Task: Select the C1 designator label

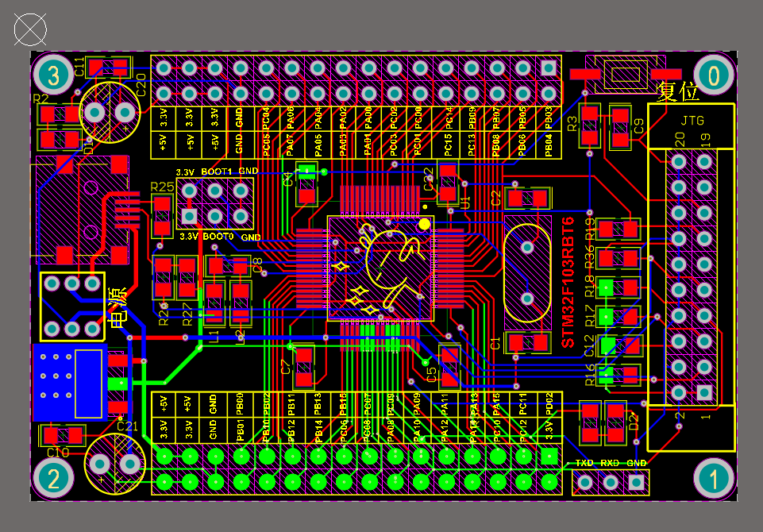Action: click(x=495, y=344)
